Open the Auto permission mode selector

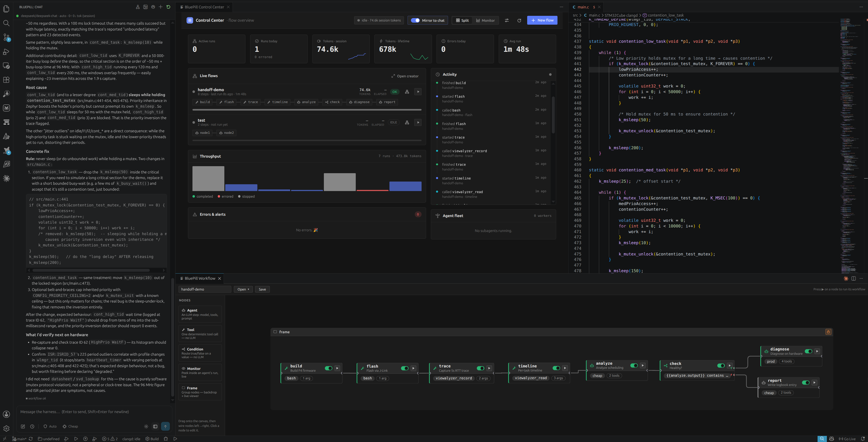(x=50, y=426)
